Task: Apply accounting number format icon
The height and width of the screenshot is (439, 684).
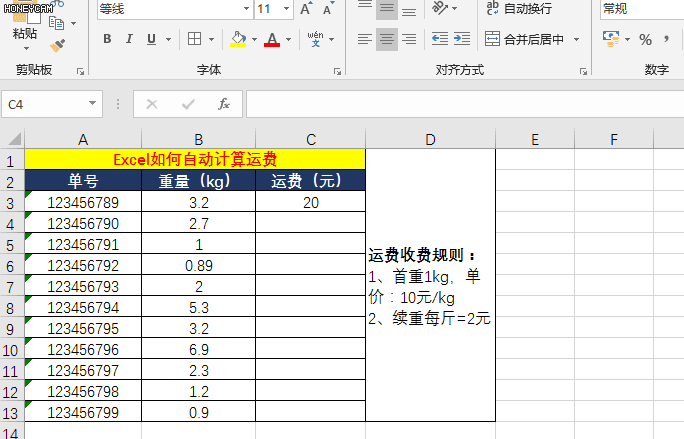Action: point(611,39)
